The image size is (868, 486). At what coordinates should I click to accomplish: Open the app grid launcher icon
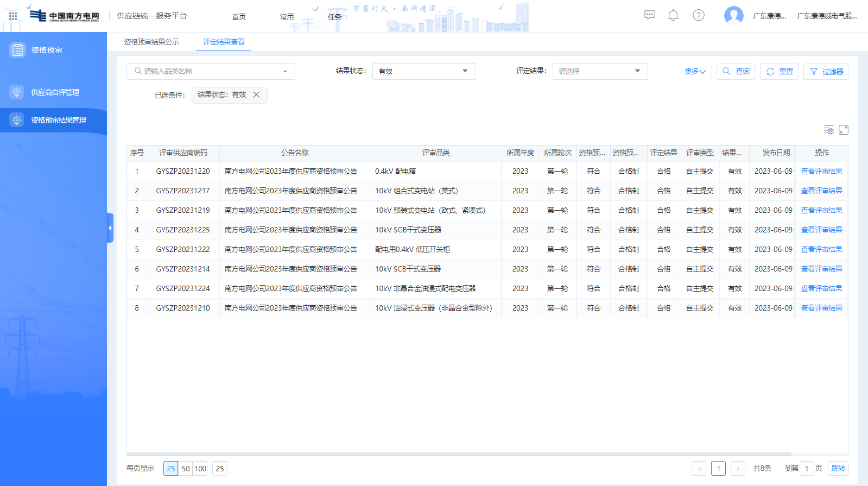point(13,16)
